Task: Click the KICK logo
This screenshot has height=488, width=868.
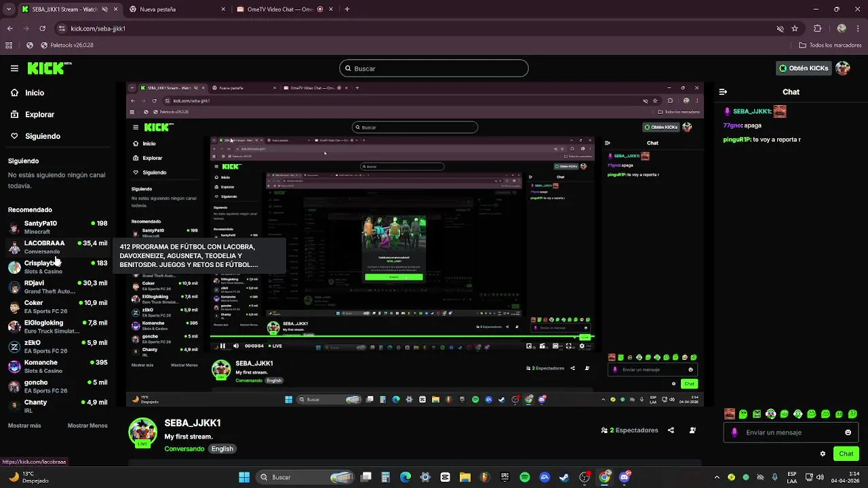Action: 49,68
